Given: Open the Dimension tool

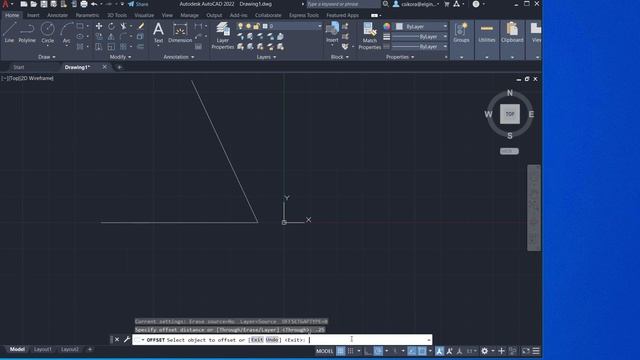Looking at the screenshot, I should tap(180, 33).
